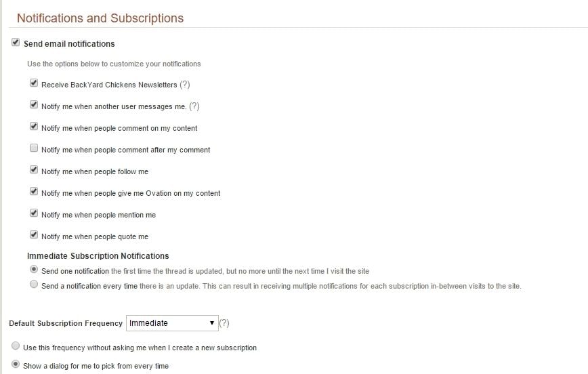Uncheck notify when people comment on my content
The height and width of the screenshot is (374, 588).
pos(34,127)
